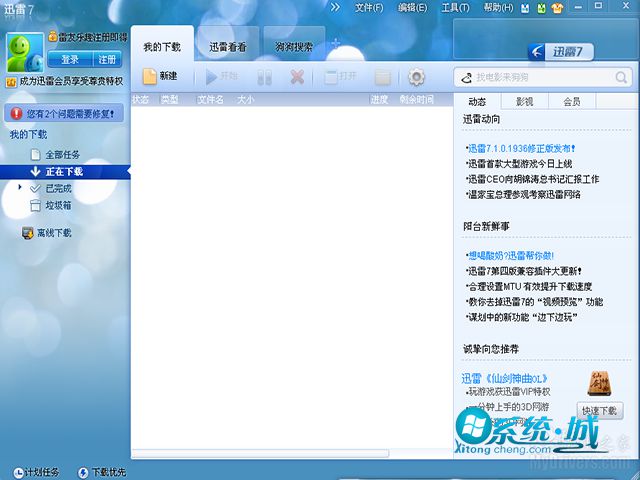This screenshot has height=480, width=640.
Task: Click the 迅雷7 logo badge
Action: point(561,52)
